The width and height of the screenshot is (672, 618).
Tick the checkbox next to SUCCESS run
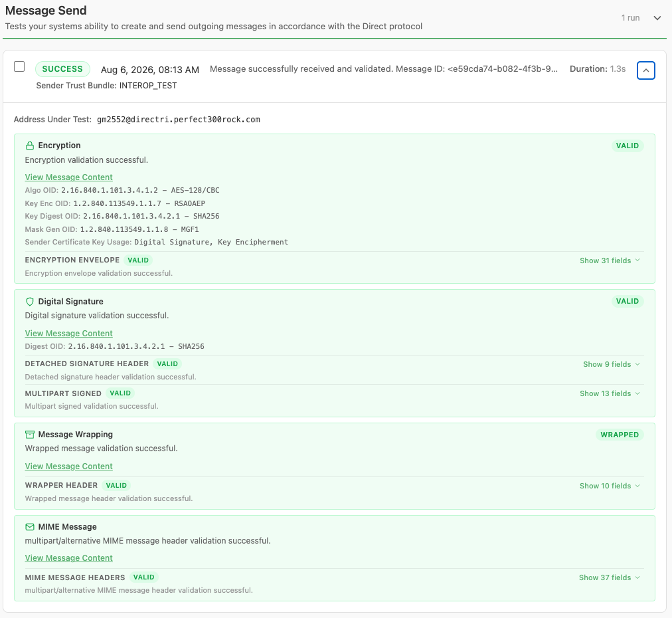point(19,66)
